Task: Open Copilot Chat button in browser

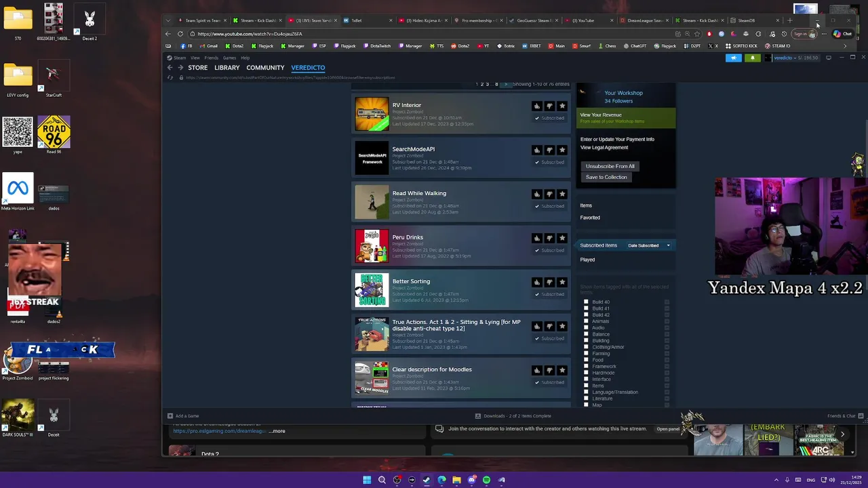Action: [842, 34]
